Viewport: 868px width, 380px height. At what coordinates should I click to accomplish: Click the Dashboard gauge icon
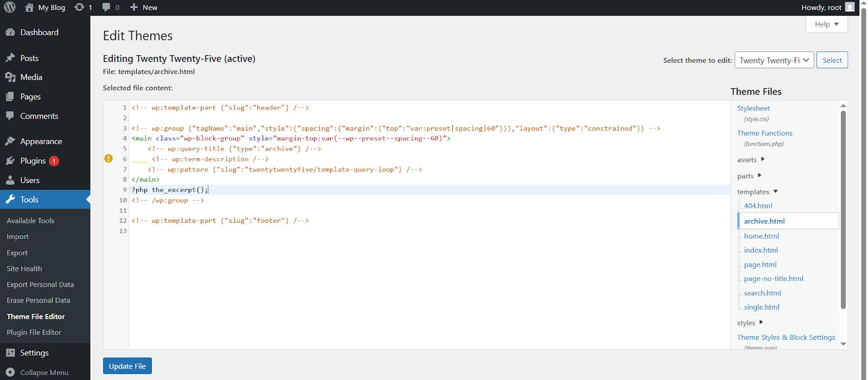[x=10, y=33]
